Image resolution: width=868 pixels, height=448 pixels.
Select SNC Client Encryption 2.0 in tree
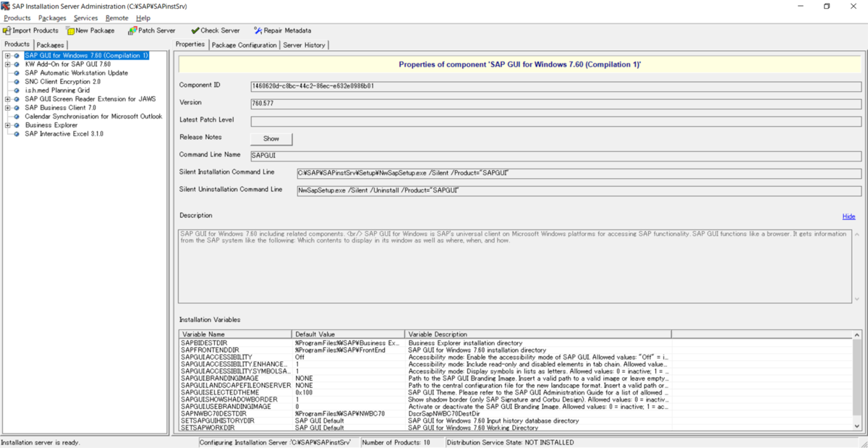click(62, 82)
